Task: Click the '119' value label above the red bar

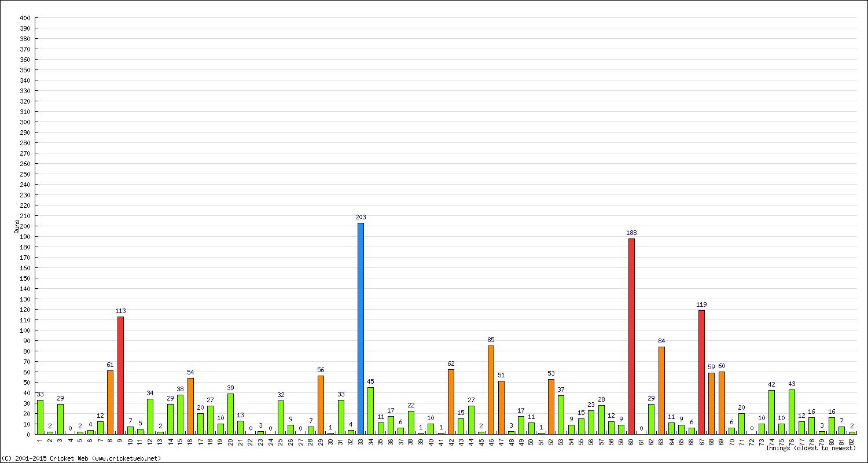Action: click(701, 305)
